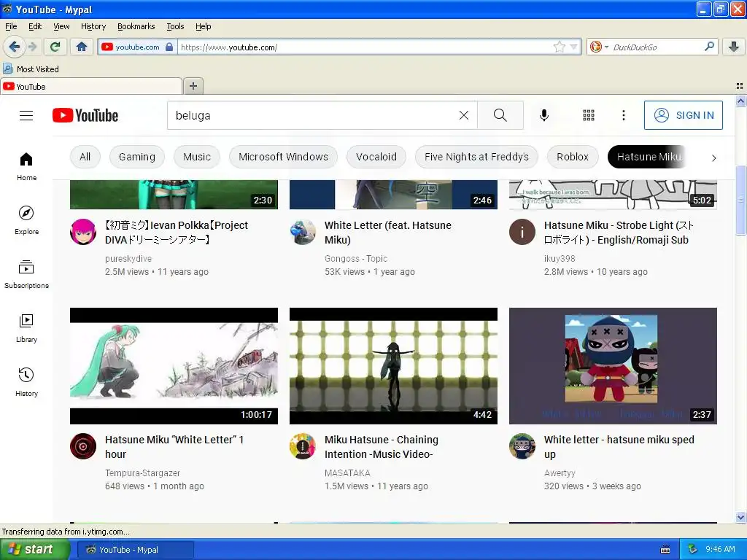Open the Most Visited bookmarks folder
This screenshot has height=560, width=747.
click(x=31, y=69)
